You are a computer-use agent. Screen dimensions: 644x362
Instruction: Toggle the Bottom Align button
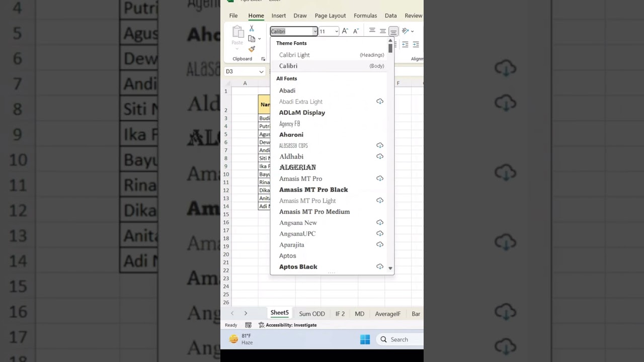[x=393, y=31]
